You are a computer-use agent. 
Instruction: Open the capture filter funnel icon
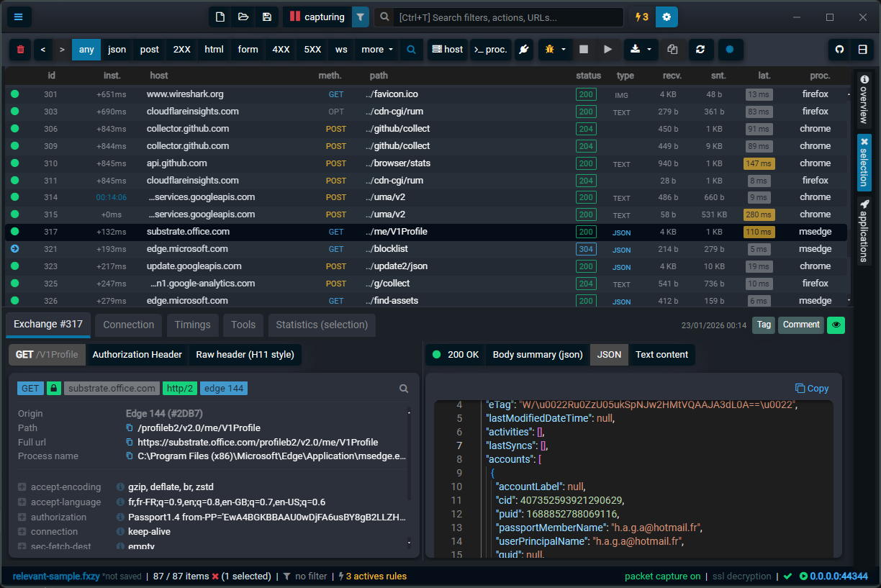click(x=360, y=17)
